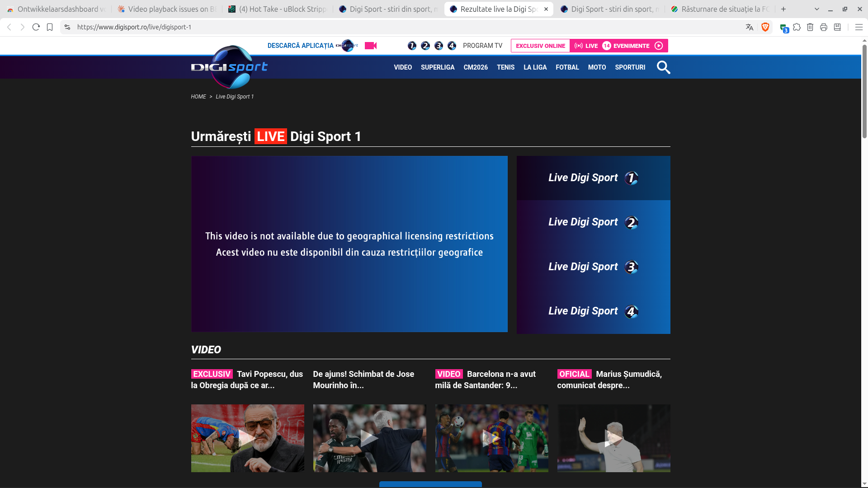
Task: Click the pink video camera icon
Action: 371,46
